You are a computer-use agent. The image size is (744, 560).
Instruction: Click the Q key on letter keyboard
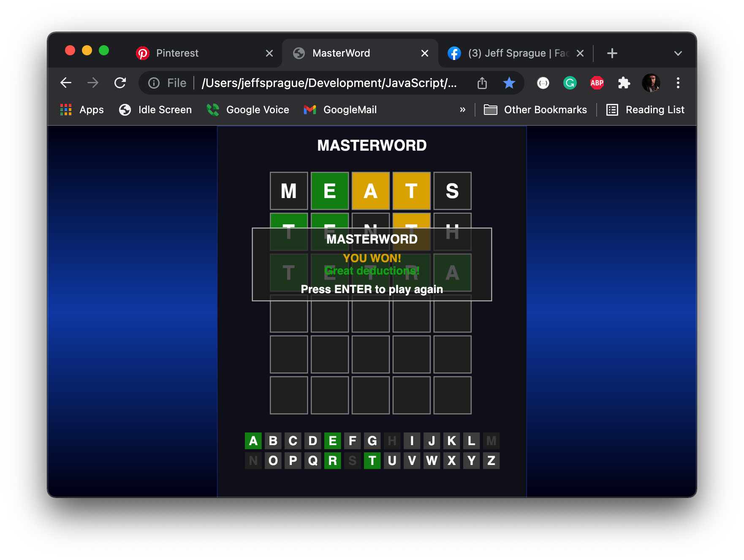click(313, 461)
